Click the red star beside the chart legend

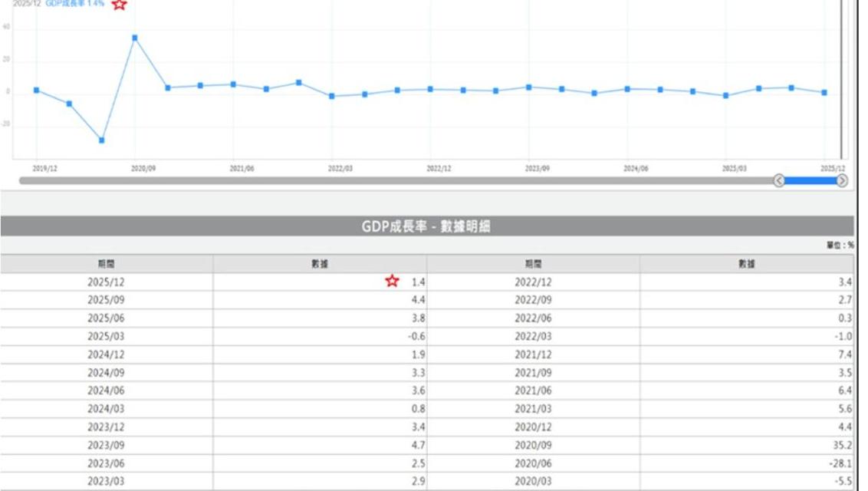point(119,5)
